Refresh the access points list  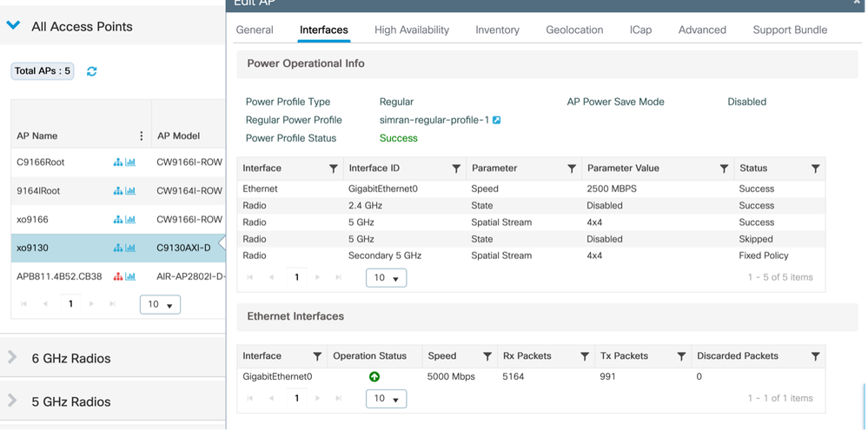pos(92,71)
